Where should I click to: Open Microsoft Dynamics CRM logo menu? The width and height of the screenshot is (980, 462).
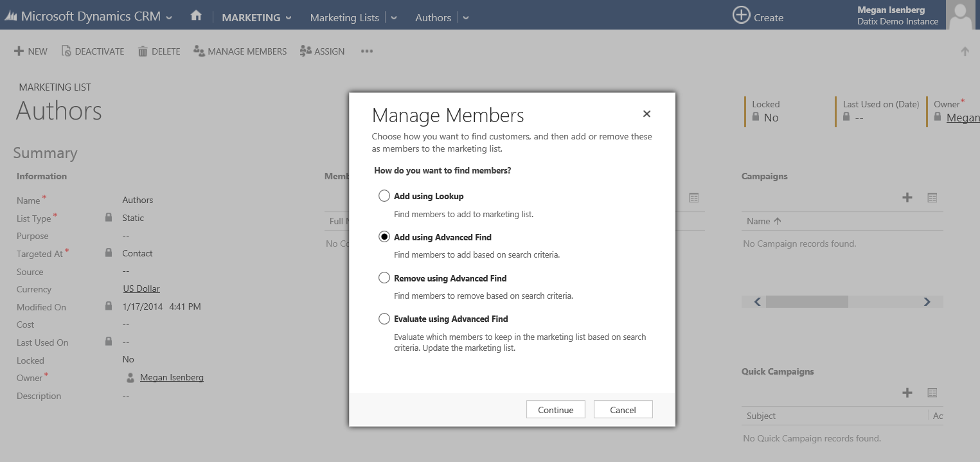coord(83,17)
